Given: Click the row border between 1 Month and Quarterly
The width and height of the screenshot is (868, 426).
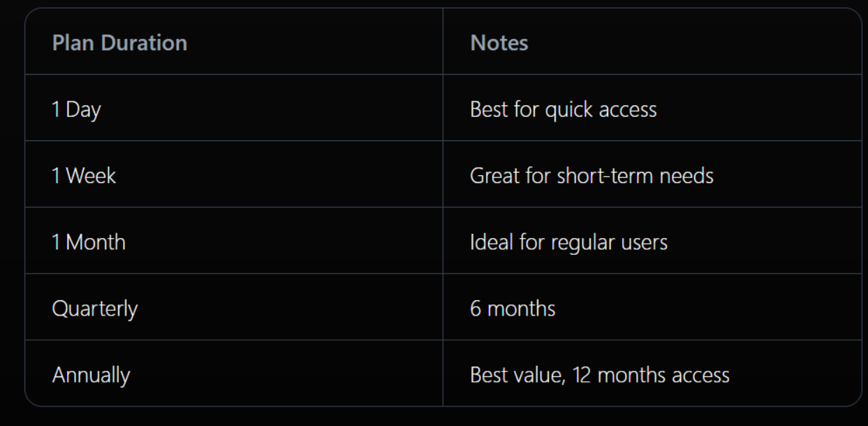Looking at the screenshot, I should pos(279,274).
